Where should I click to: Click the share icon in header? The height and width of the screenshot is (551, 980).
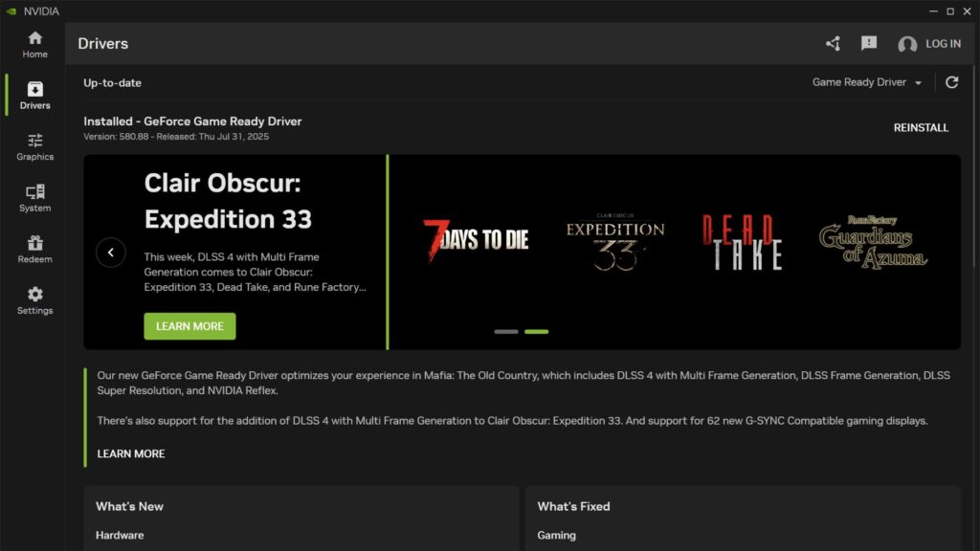click(x=833, y=44)
